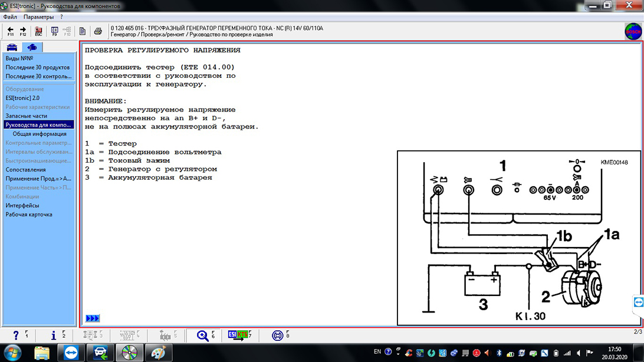
Task: Click the Bosch logo icon
Action: tap(633, 31)
